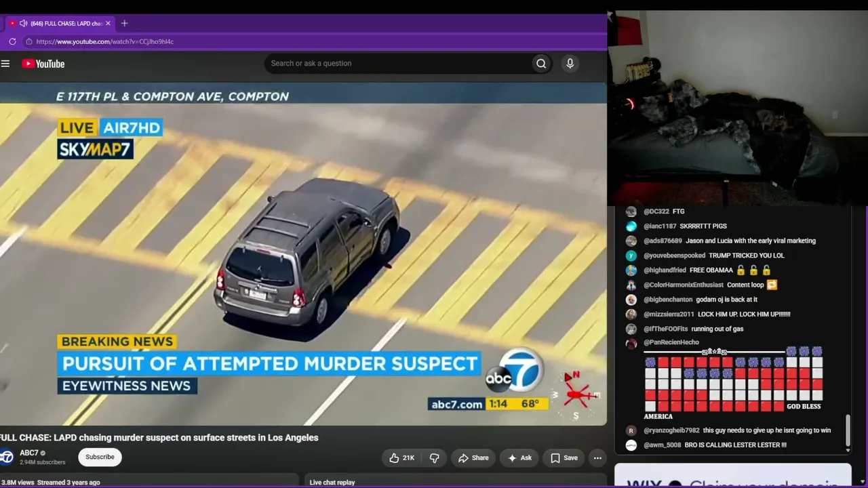Share the video
The width and height of the screenshot is (868, 488).
(473, 458)
